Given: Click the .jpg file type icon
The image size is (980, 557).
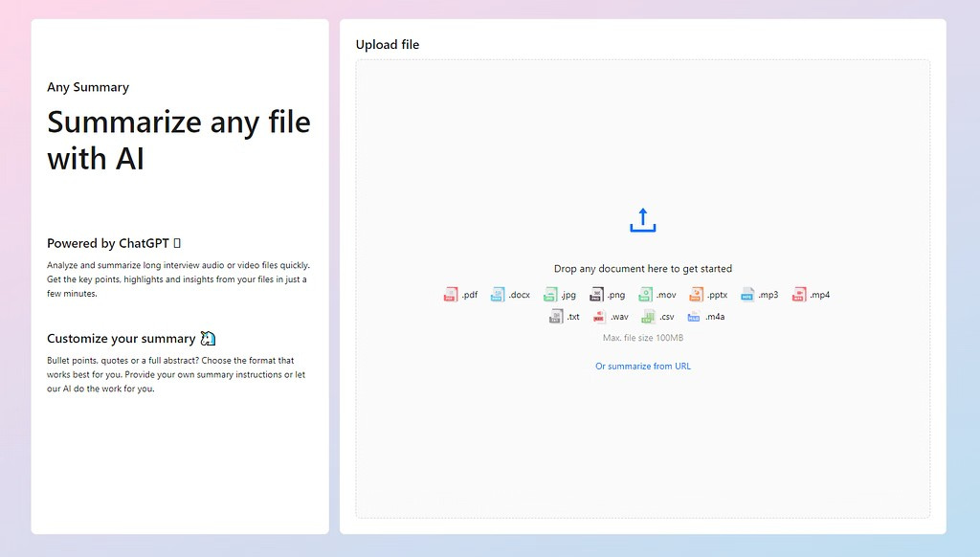Looking at the screenshot, I should pyautogui.click(x=550, y=295).
